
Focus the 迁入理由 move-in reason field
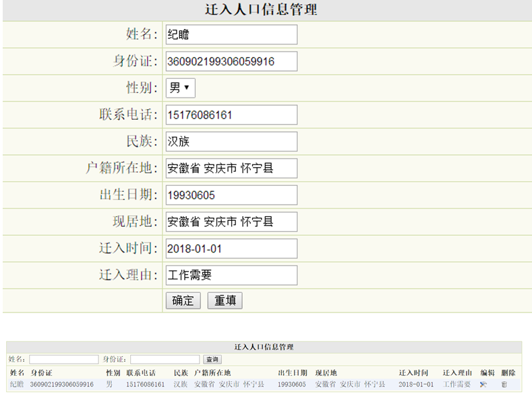[231, 275]
